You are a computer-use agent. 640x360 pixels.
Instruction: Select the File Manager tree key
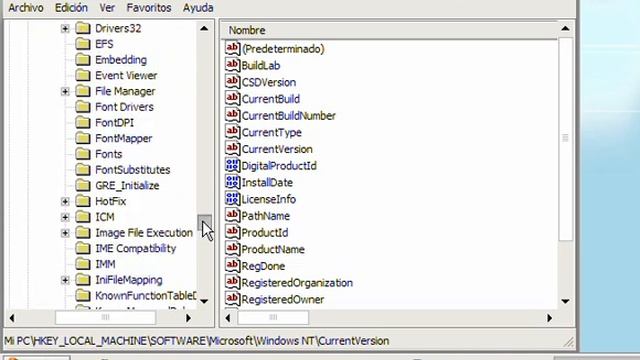(x=125, y=91)
